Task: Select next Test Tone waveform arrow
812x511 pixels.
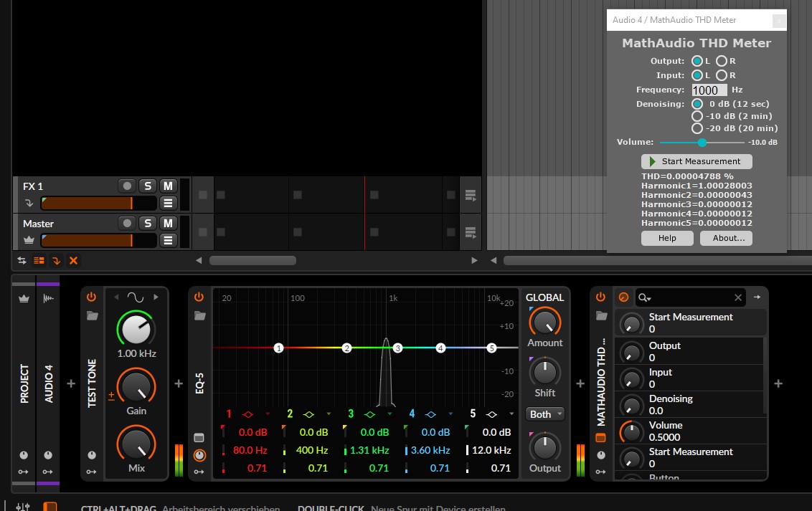Action: tap(156, 297)
